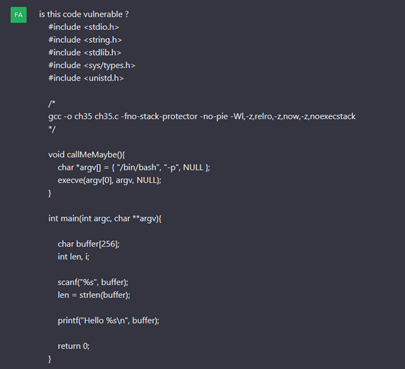
Task: Click the closing brace of main
Action: [x=50, y=359]
